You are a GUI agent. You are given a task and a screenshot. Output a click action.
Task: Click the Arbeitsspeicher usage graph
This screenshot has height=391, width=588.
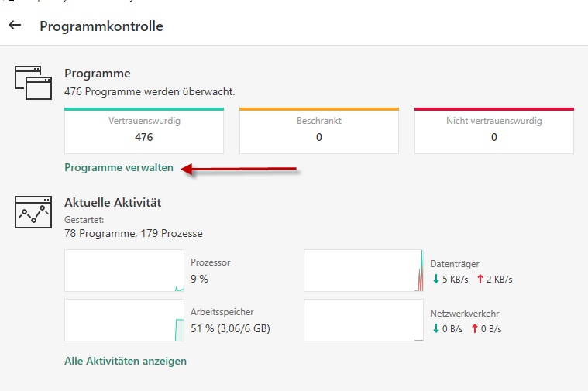point(125,320)
